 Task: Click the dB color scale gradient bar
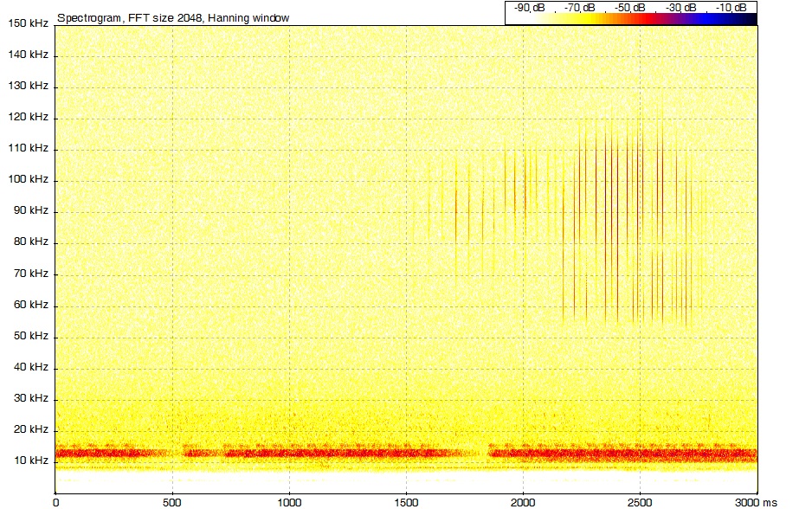[x=631, y=19]
